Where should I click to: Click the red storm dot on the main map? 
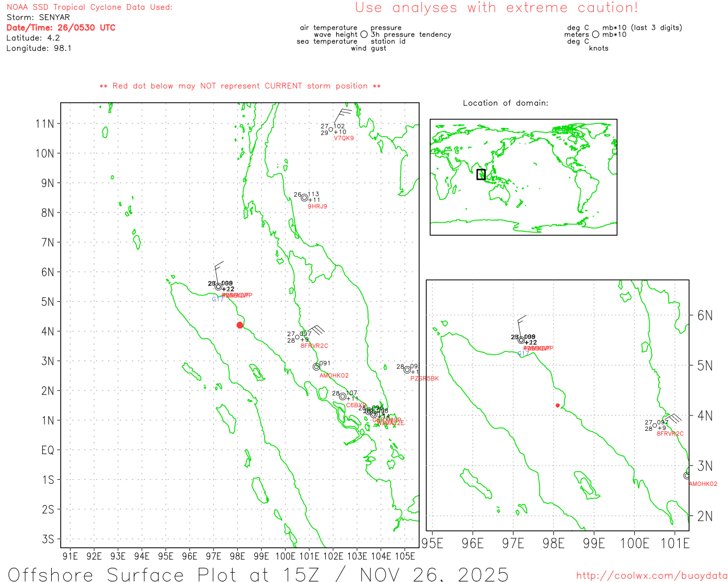click(240, 325)
